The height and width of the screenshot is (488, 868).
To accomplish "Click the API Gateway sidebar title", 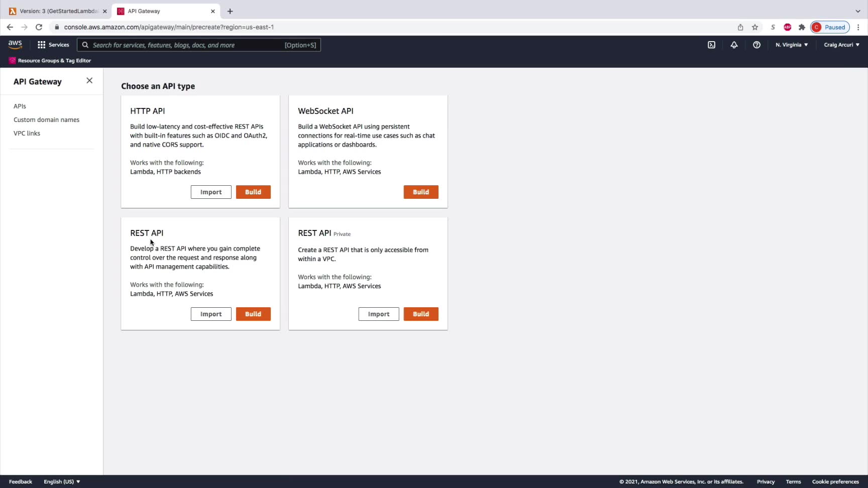I will click(38, 81).
